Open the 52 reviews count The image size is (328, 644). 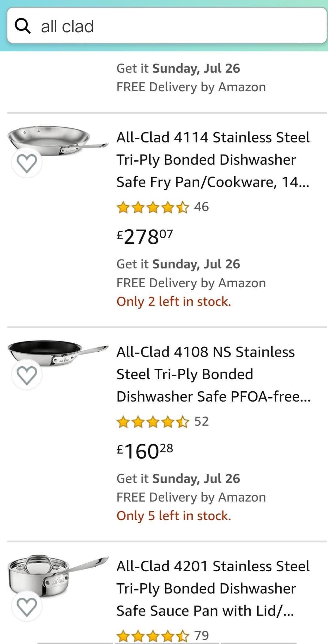[x=201, y=421]
